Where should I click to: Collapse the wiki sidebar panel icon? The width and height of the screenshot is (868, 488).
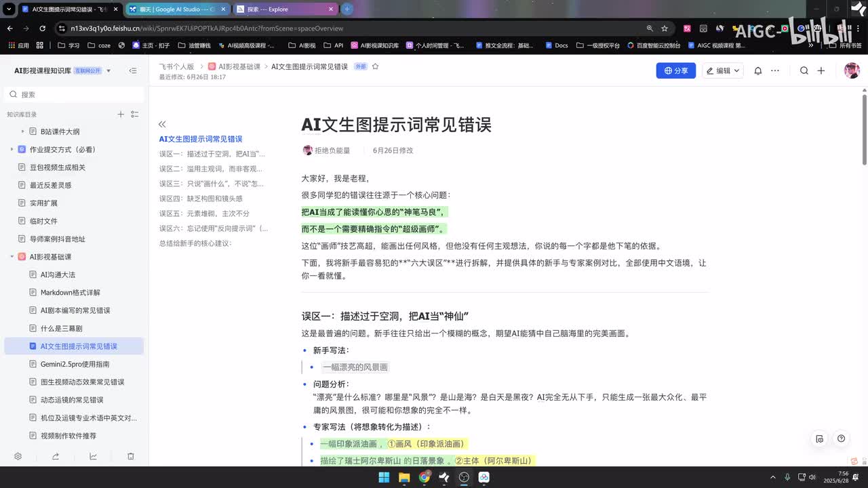(x=133, y=70)
